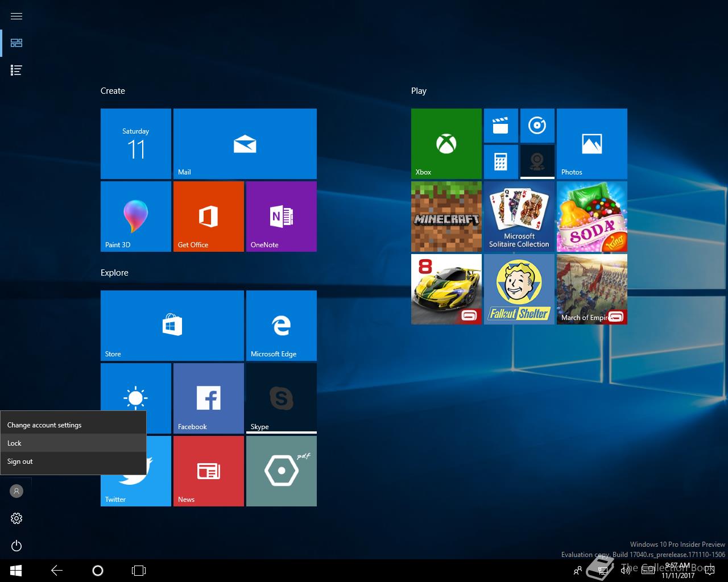Open the volume speaker icon
Viewport: 728px width, 582px height.
[626, 571]
